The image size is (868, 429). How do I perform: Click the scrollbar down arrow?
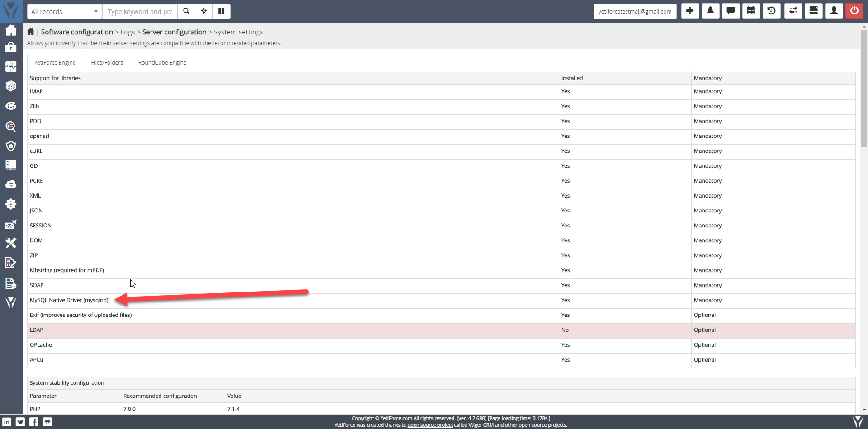tap(864, 410)
